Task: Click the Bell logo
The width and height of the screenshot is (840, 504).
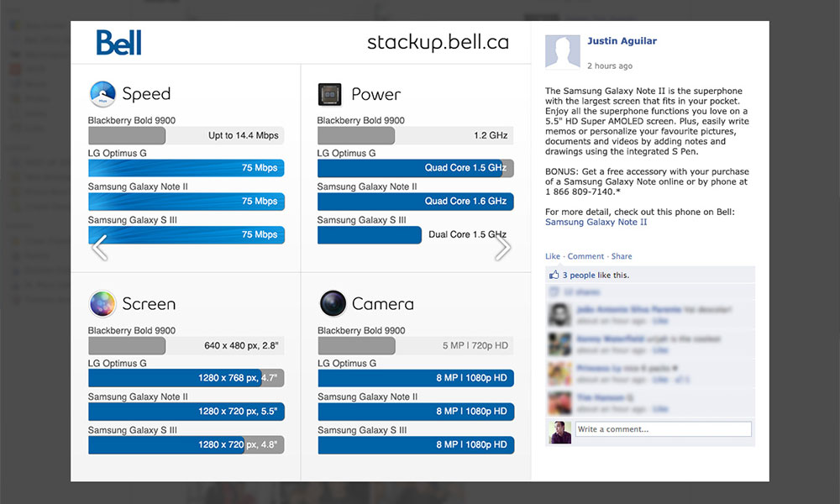Action: [x=119, y=42]
